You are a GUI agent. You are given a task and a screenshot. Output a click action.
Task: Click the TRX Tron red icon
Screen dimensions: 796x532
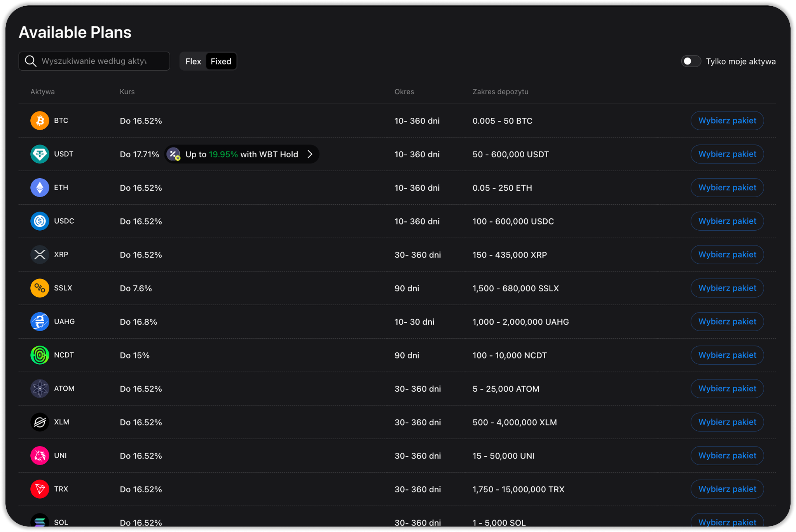click(40, 489)
